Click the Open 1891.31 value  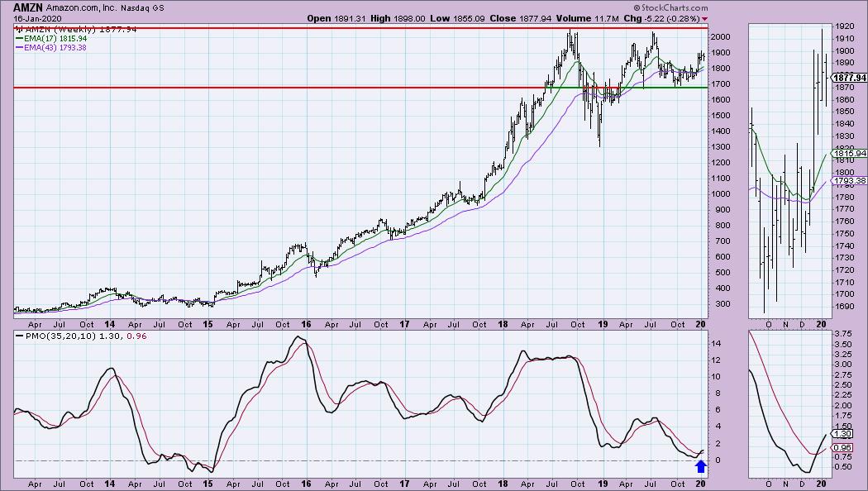(336, 18)
